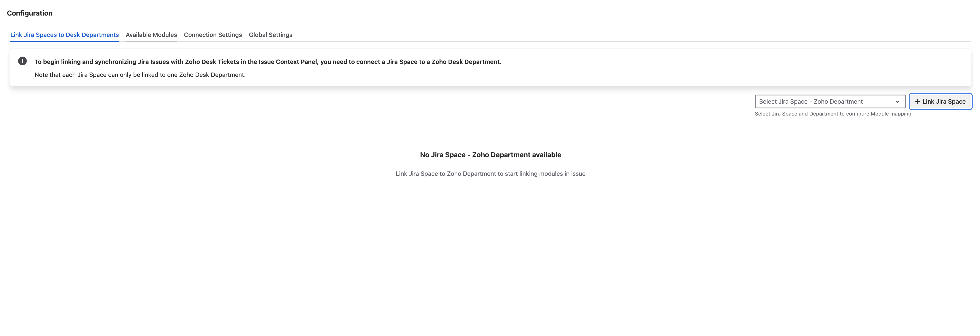Image resolution: width=980 pixels, height=336 pixels.
Task: Click the 'Zoho Department' placeholder text in selector
Action: (x=838, y=102)
